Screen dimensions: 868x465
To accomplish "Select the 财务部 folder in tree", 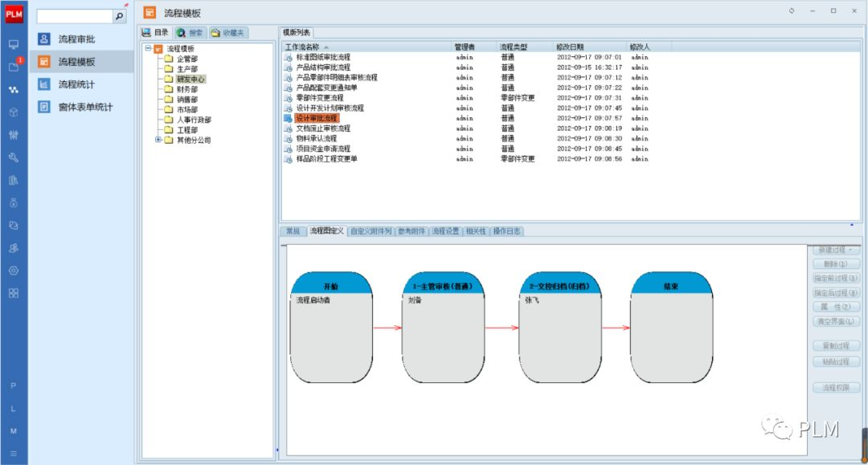I will tap(186, 89).
